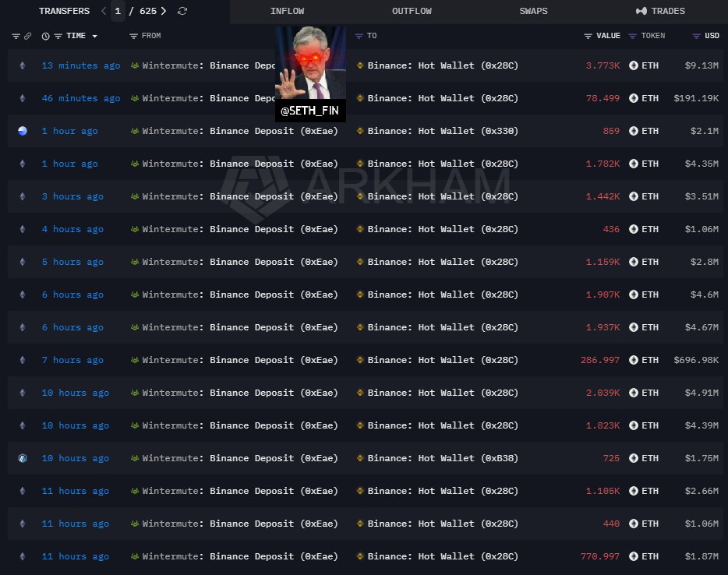Open the 46 minutes ago transaction
Screen dimensions: 728x575
click(x=81, y=98)
